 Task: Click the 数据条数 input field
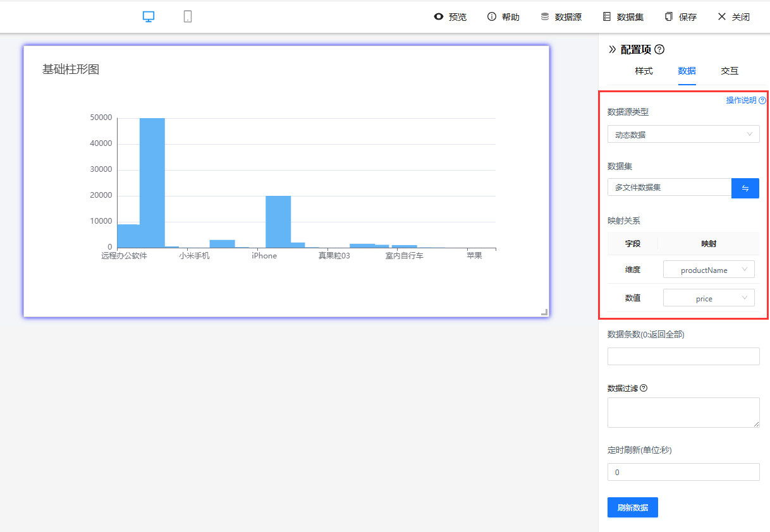pos(683,356)
